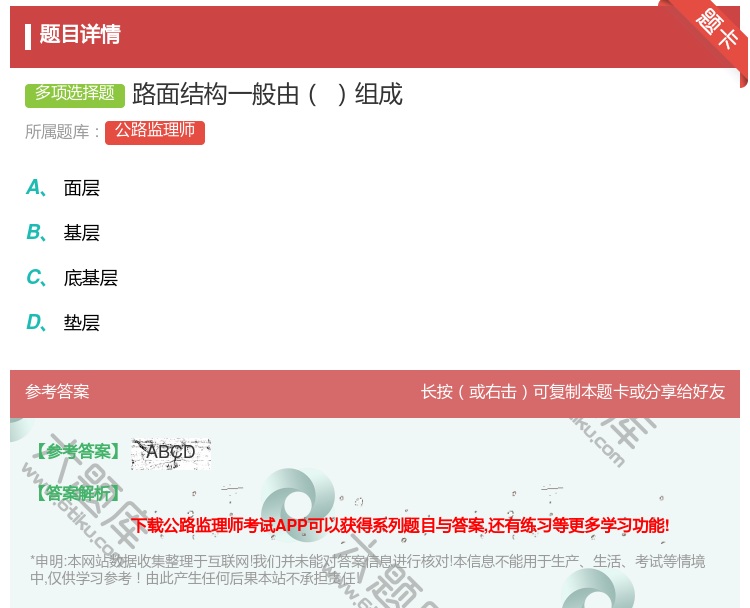Click the letter B option marker
The width and height of the screenshot is (750, 608).
pos(36,232)
